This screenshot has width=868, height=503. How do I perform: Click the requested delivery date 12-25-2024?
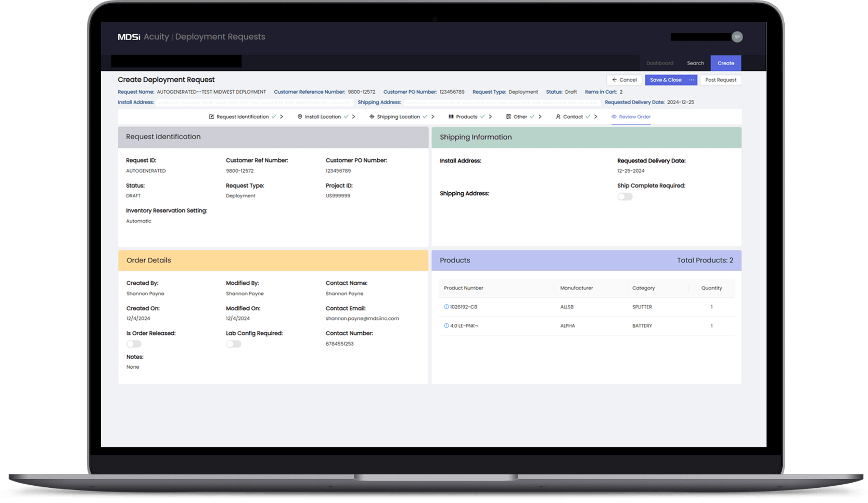point(631,171)
